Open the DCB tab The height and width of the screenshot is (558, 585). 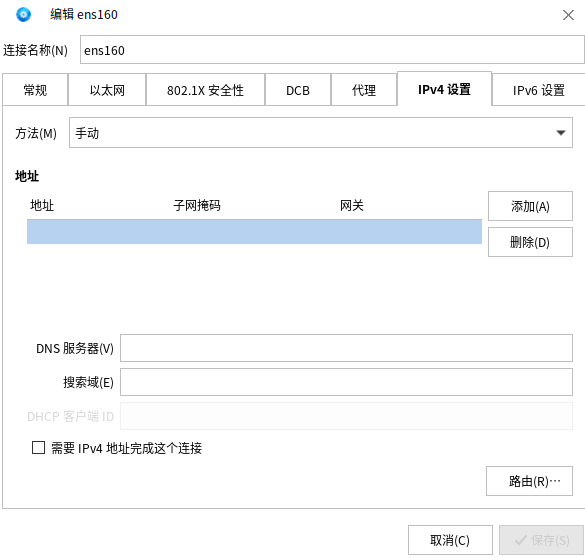tap(298, 90)
